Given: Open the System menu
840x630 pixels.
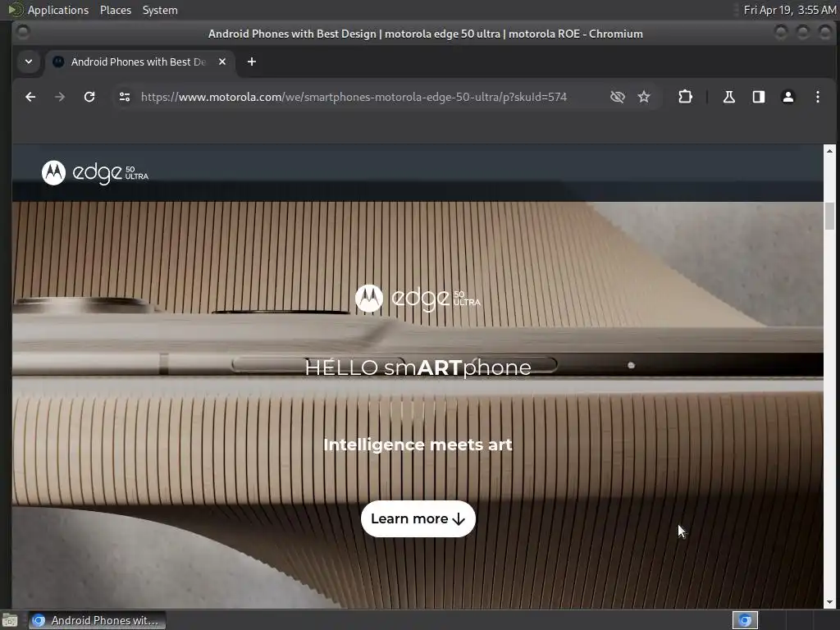Looking at the screenshot, I should point(160,10).
